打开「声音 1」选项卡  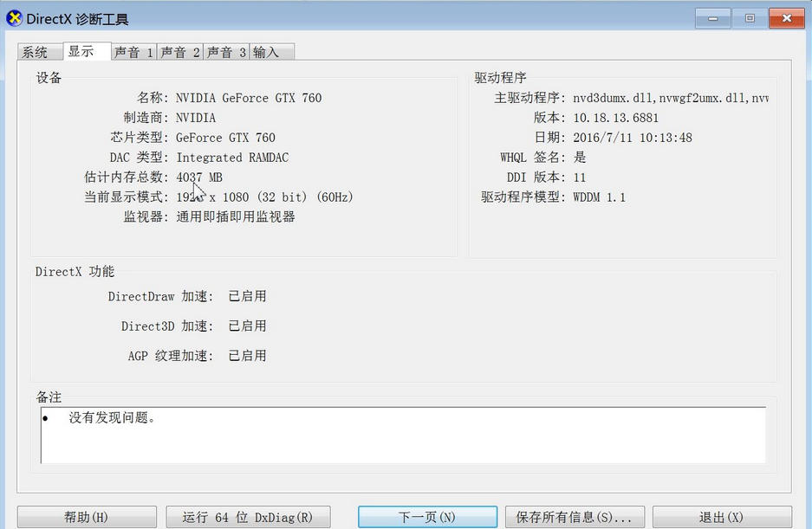pyautogui.click(x=133, y=51)
